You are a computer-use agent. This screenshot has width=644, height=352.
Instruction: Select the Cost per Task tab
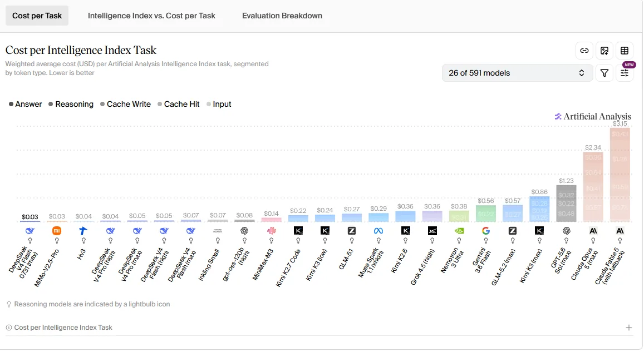coord(37,16)
